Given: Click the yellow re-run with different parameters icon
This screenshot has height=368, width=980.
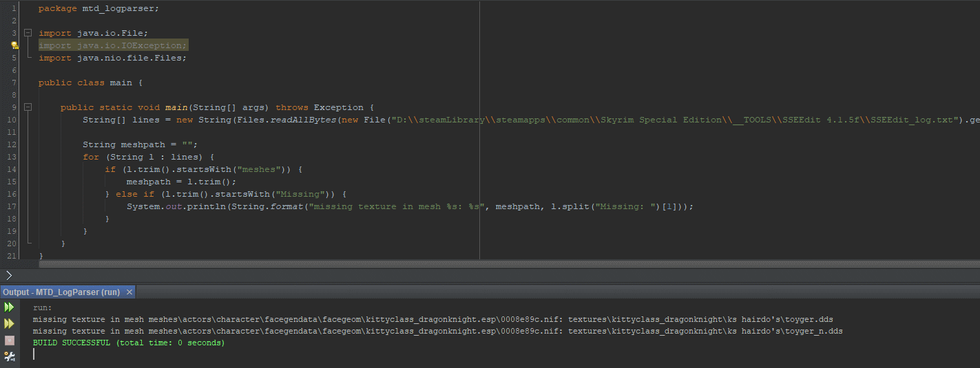Looking at the screenshot, I should click(x=9, y=323).
